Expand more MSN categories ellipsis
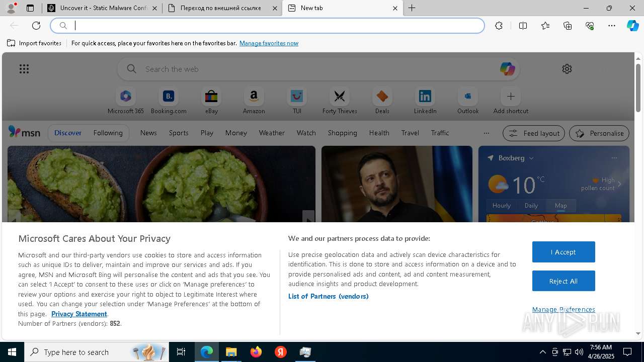This screenshot has height=362, width=644. 486,133
